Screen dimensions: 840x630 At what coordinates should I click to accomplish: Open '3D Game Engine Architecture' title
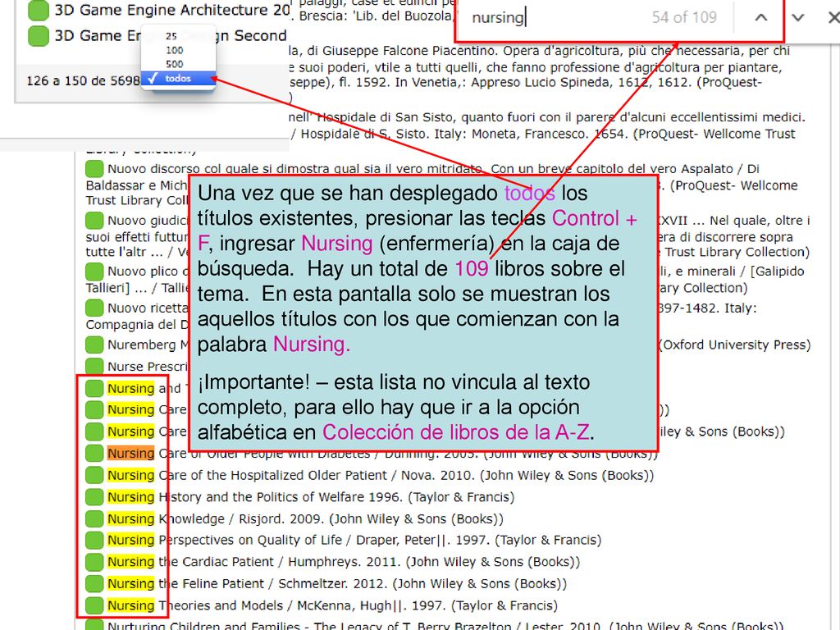point(172,10)
